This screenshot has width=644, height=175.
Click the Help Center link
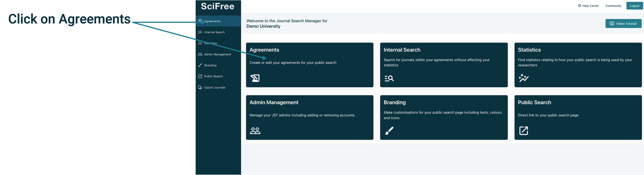click(590, 5)
